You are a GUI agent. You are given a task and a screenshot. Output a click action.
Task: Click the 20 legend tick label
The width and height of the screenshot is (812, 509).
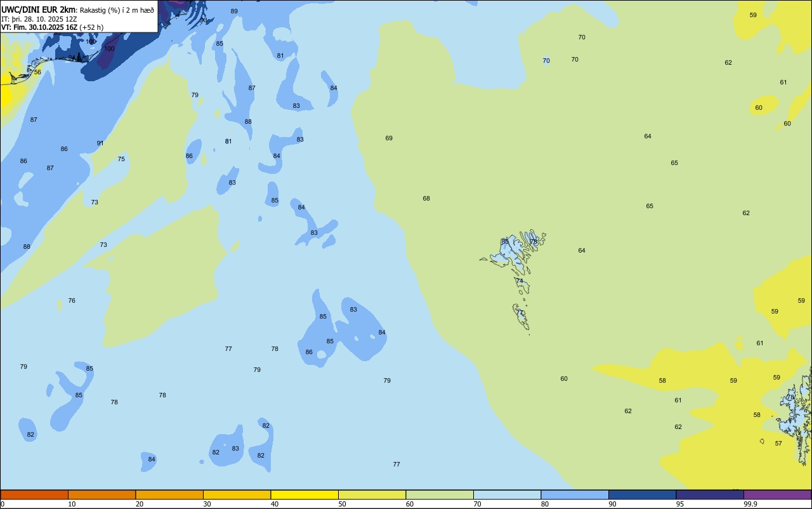pos(140,504)
